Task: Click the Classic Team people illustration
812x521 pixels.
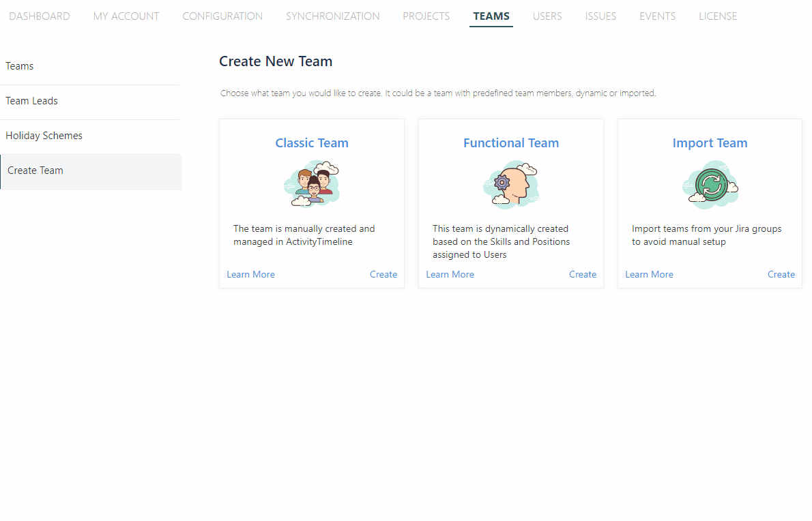Action: pyautogui.click(x=311, y=184)
